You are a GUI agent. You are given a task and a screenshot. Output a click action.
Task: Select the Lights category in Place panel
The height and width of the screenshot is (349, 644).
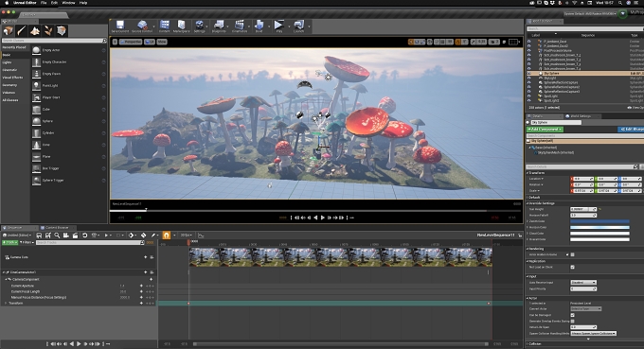pyautogui.click(x=8, y=62)
